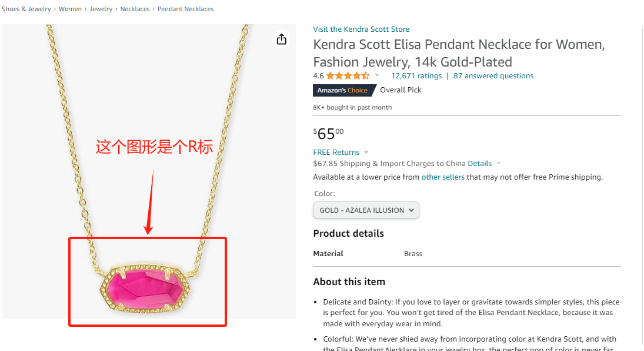This screenshot has width=644, height=351.
Task: Click the other sellers link
Action: point(443,177)
